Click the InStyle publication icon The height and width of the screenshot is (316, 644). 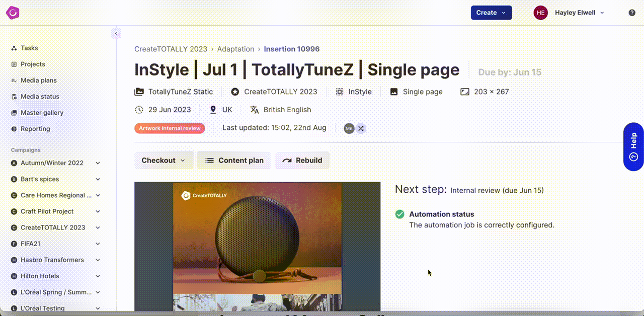[340, 92]
